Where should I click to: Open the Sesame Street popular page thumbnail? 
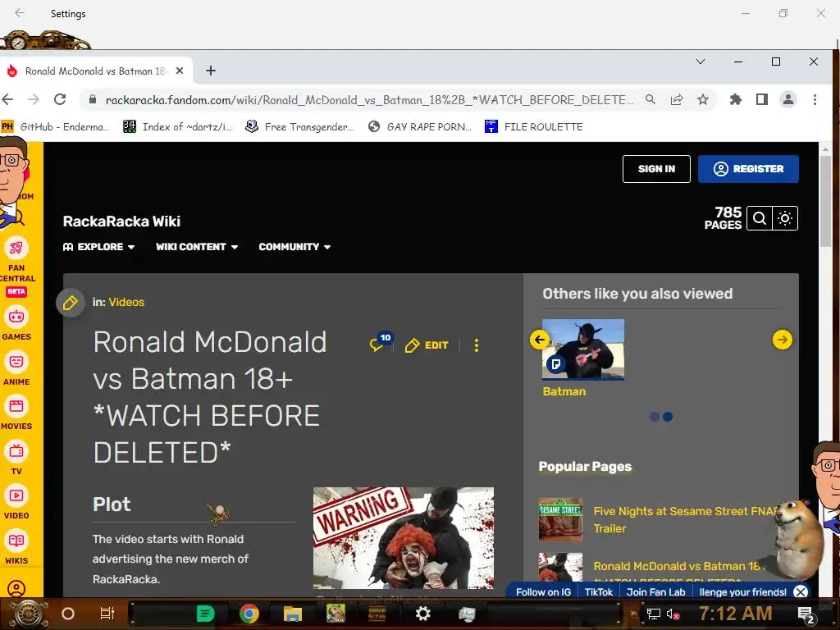(x=559, y=519)
